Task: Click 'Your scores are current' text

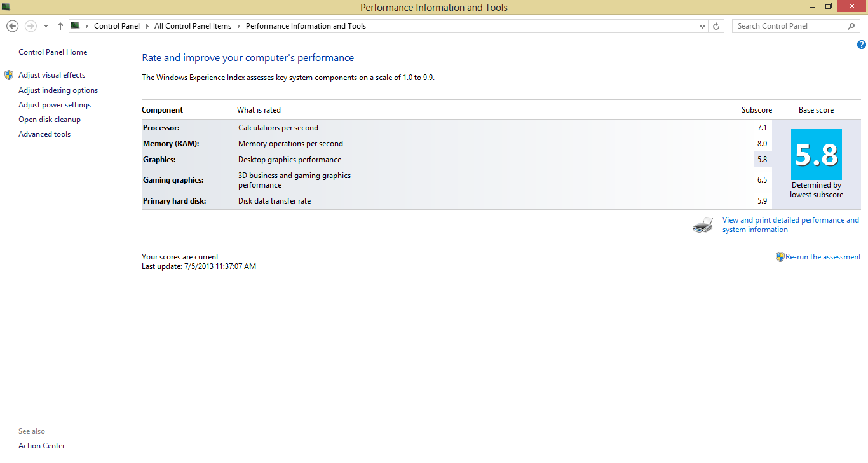Action: 180,257
